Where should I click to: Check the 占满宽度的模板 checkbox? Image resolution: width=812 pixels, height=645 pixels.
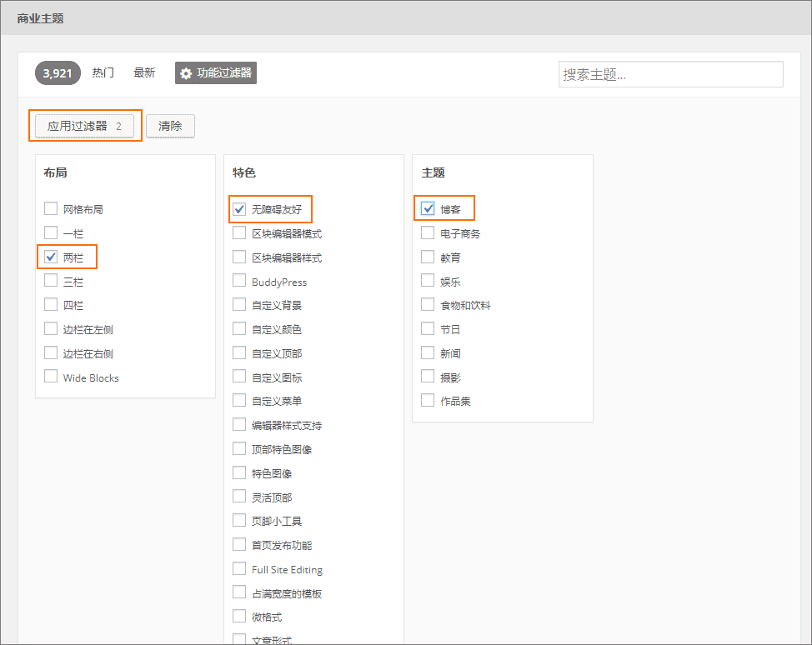click(239, 592)
